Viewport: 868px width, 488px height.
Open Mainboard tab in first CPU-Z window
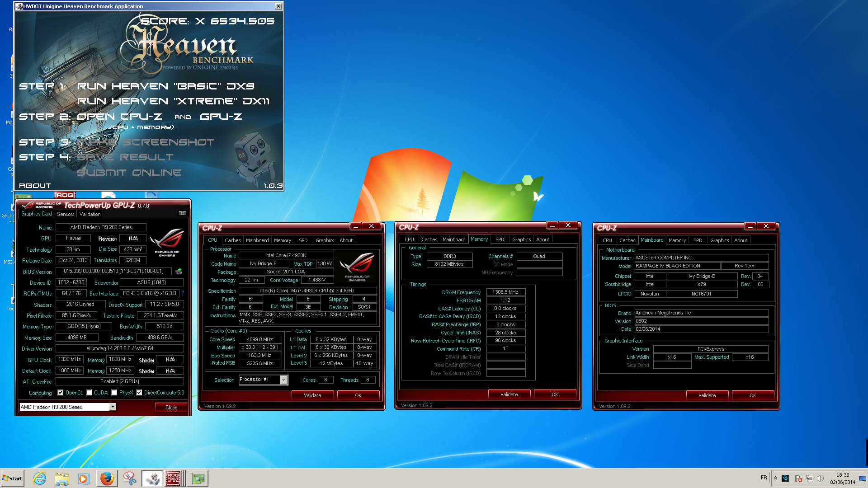click(257, 240)
